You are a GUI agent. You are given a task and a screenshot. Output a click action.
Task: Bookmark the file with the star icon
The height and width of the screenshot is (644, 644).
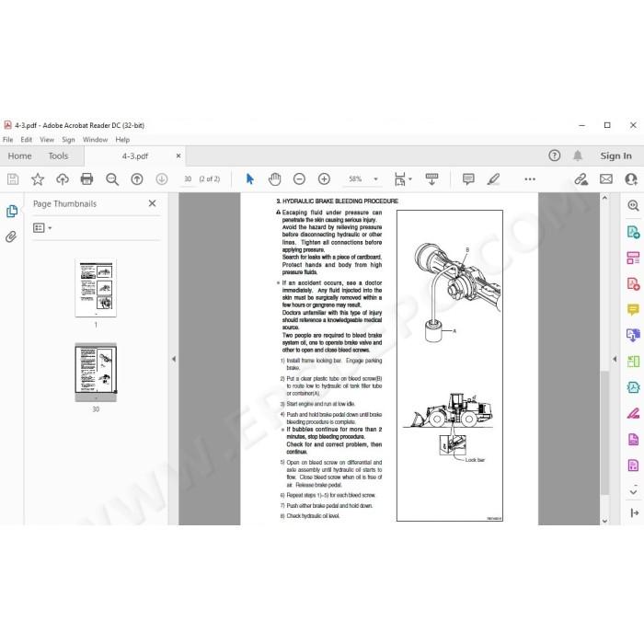38,179
